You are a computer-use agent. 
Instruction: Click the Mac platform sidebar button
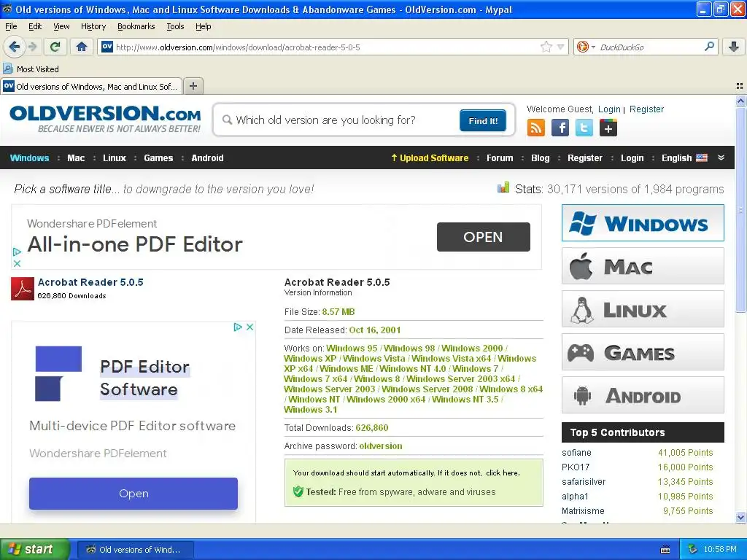pyautogui.click(x=643, y=265)
